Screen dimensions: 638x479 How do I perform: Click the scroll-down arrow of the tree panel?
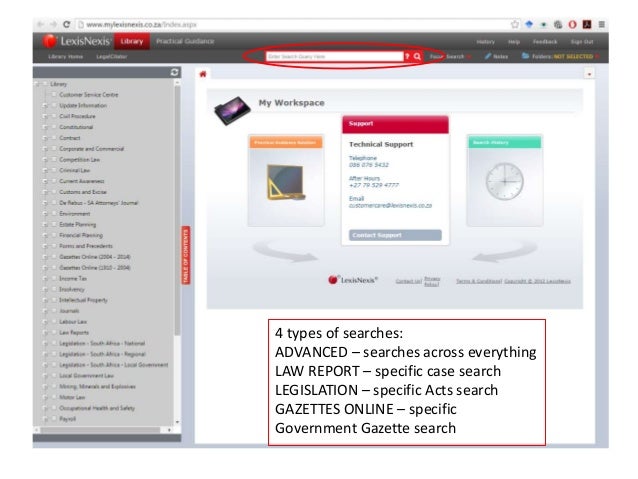coord(177,422)
